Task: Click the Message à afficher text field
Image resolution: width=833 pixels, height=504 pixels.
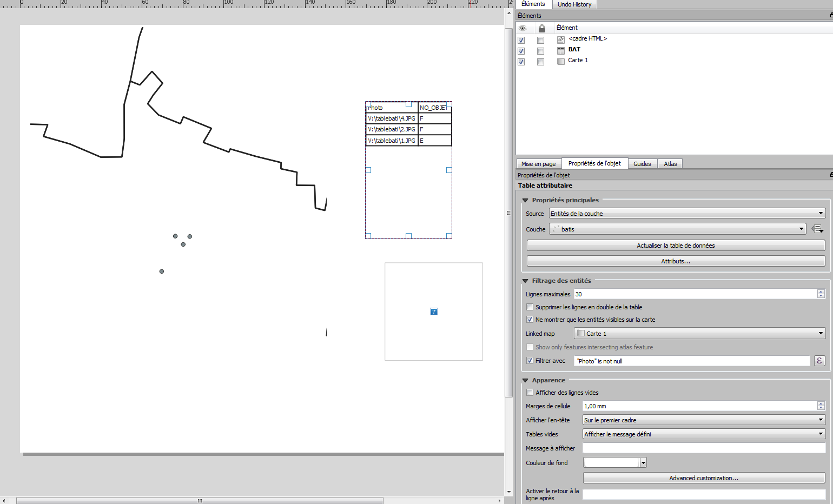Action: [704, 448]
